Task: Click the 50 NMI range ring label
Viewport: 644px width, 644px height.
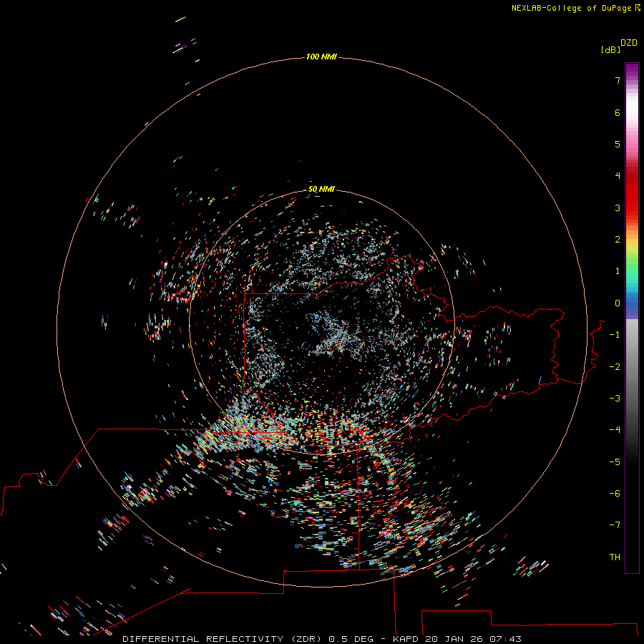Action: pyautogui.click(x=321, y=189)
